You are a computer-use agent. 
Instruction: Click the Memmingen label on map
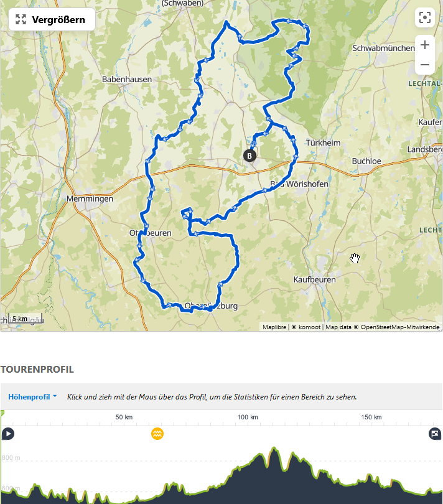(x=90, y=198)
